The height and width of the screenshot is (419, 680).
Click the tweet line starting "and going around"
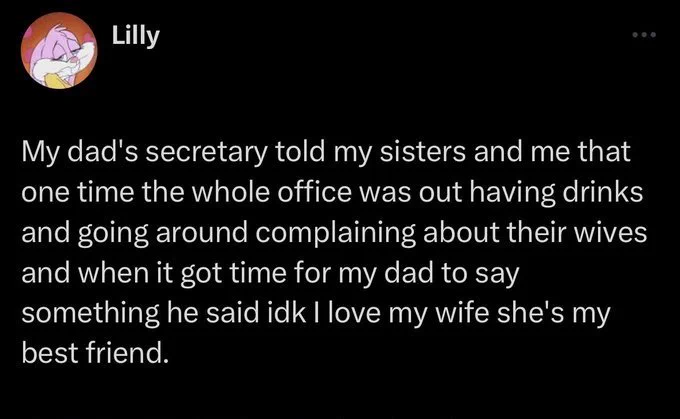tap(334, 233)
